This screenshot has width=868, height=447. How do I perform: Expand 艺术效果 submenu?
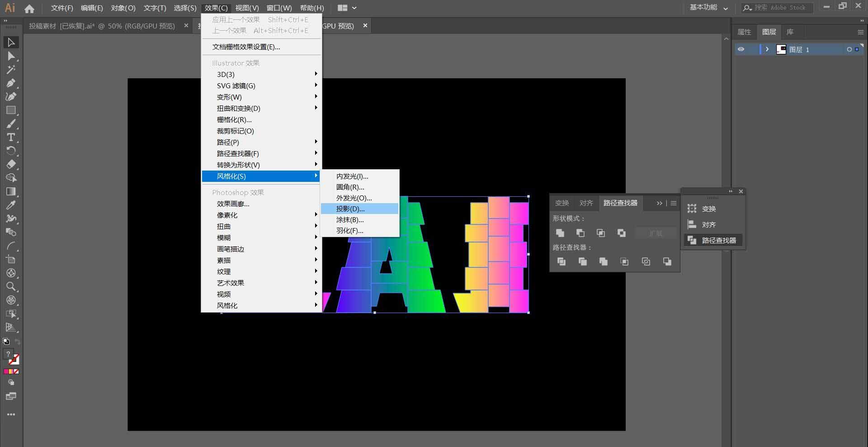coord(261,283)
